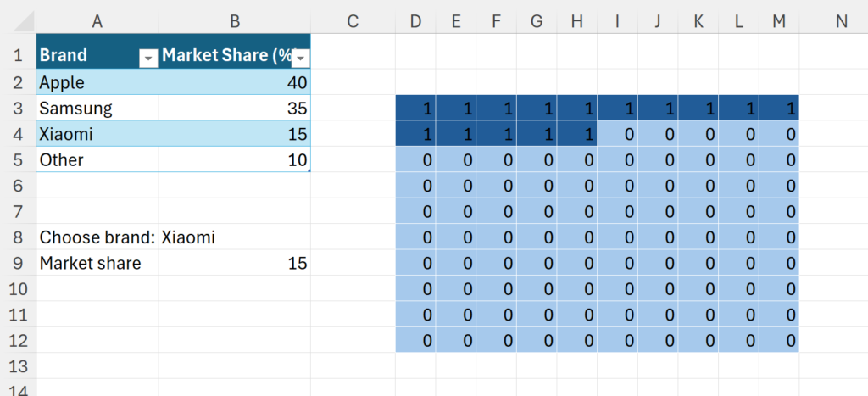Click row 9 header
The image size is (868, 396).
coord(18,264)
